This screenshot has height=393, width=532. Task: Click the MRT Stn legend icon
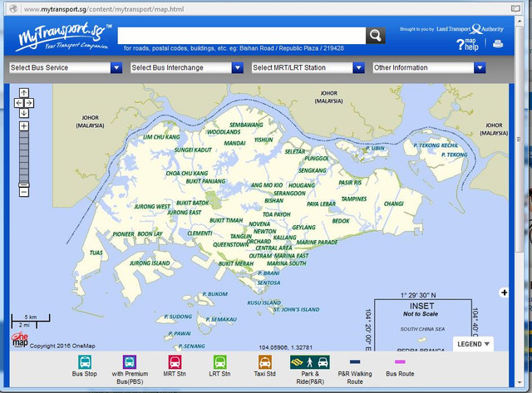click(175, 361)
